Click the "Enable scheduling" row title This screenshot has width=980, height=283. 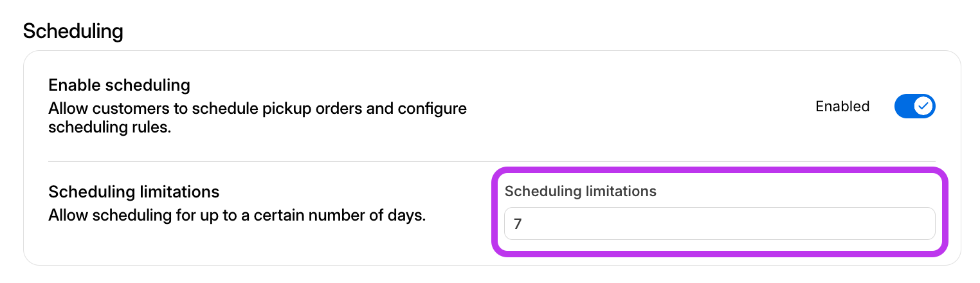(119, 85)
